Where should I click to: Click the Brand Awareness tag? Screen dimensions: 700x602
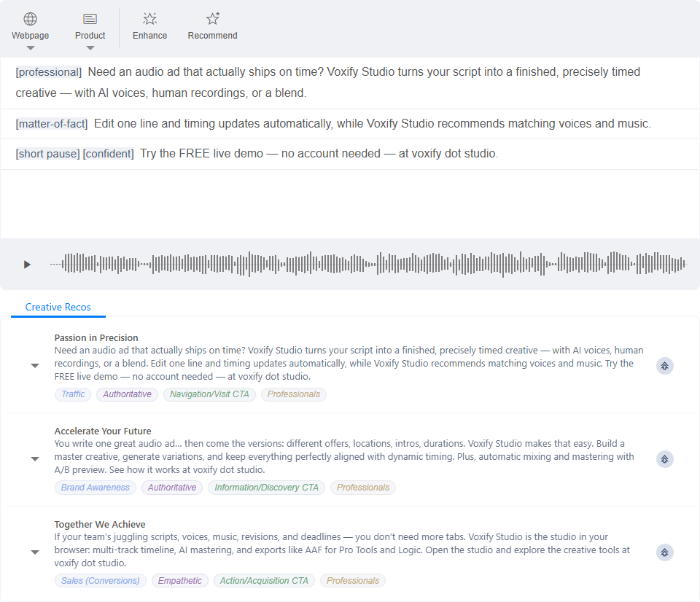pyautogui.click(x=95, y=488)
